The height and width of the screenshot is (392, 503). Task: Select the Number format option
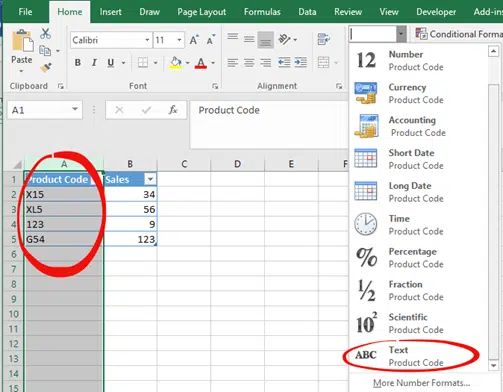(x=418, y=60)
